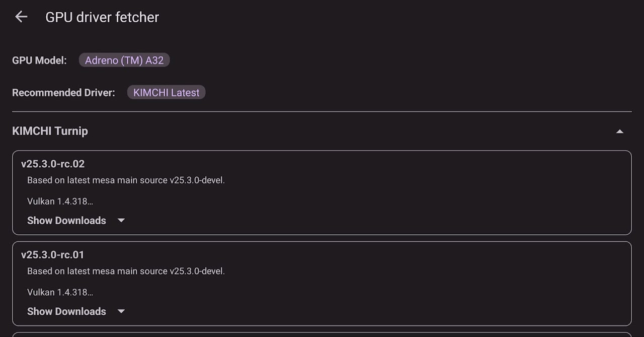
Task: Click Show Downloads text under v25.3.0-rc.02
Action: pos(66,221)
